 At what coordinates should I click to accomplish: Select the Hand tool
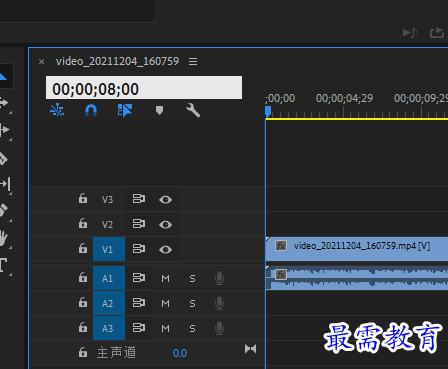tap(3, 238)
